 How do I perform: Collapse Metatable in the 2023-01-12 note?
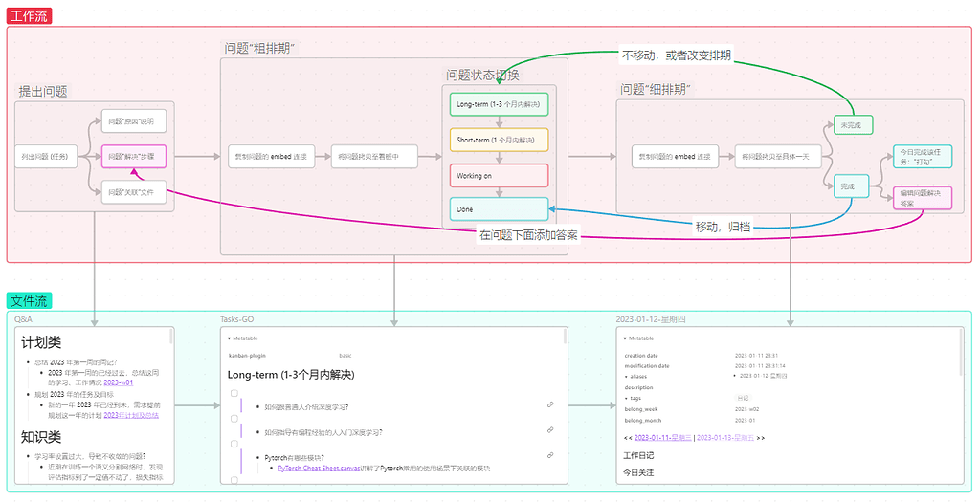(x=625, y=338)
